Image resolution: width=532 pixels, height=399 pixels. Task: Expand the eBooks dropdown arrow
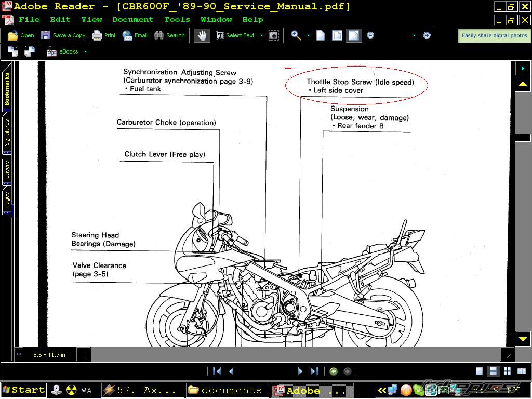tap(85, 51)
